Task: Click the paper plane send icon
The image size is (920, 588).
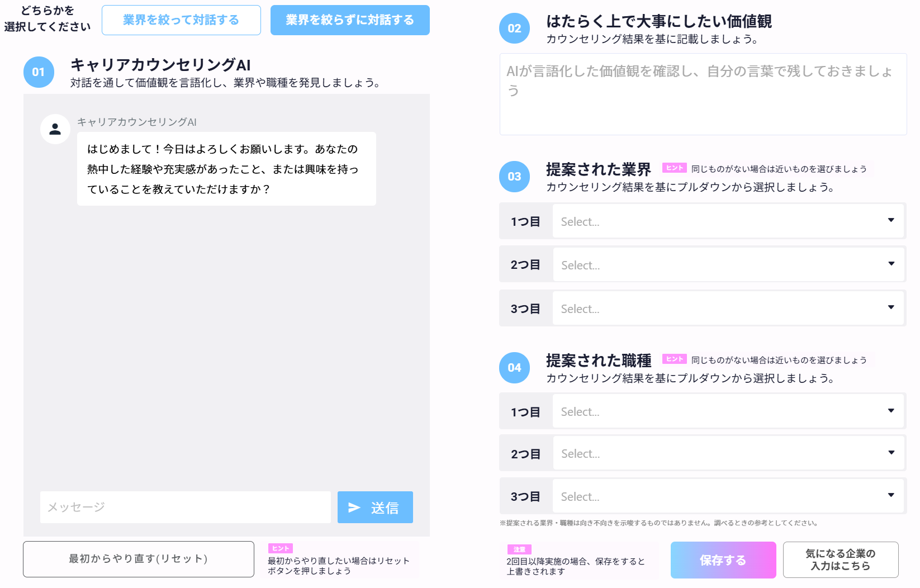Action: (x=354, y=508)
